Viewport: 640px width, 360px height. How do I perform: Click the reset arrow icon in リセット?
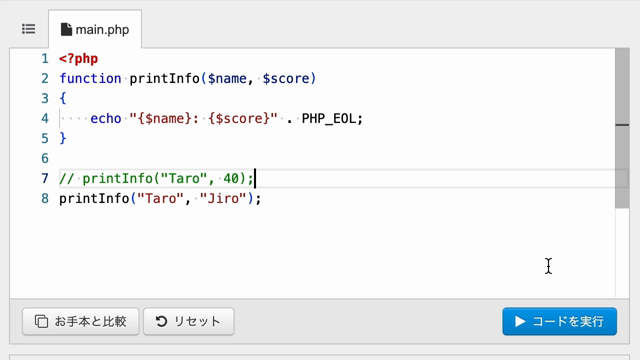[161, 321]
